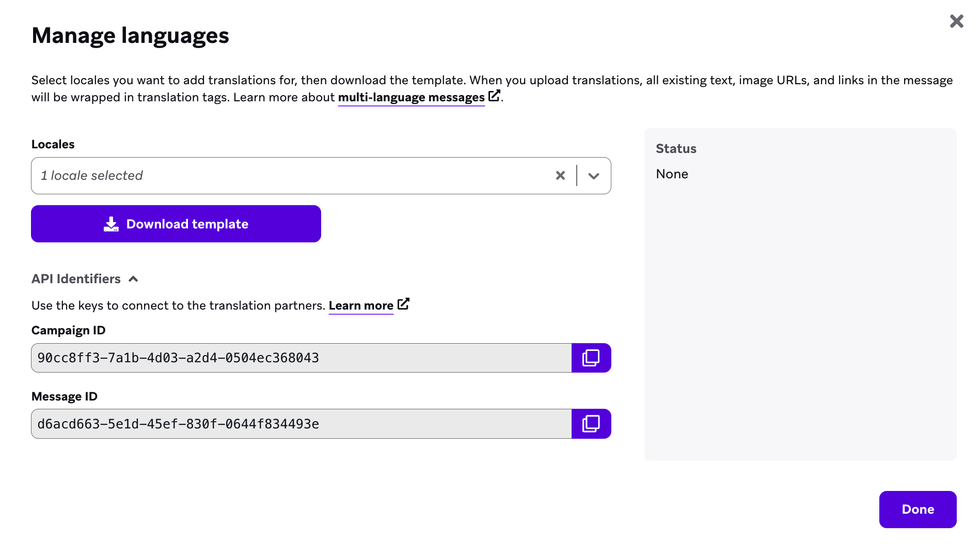Expand the Locales dropdown chevron

coord(594,176)
